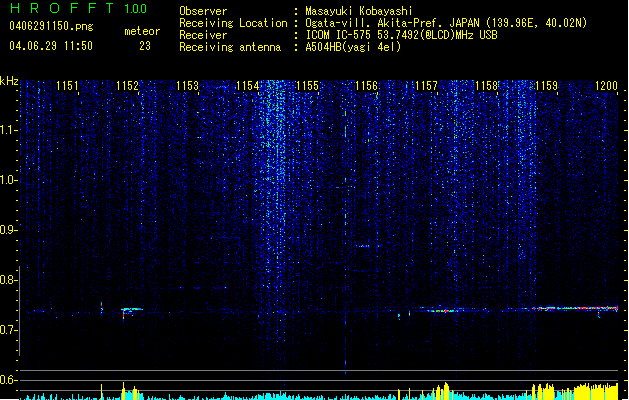Click the HROFFT 1.0.0 title text

point(79,8)
